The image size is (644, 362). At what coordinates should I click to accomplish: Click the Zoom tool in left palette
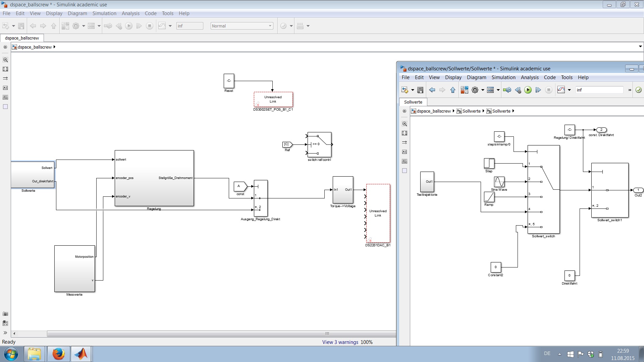pos(5,60)
